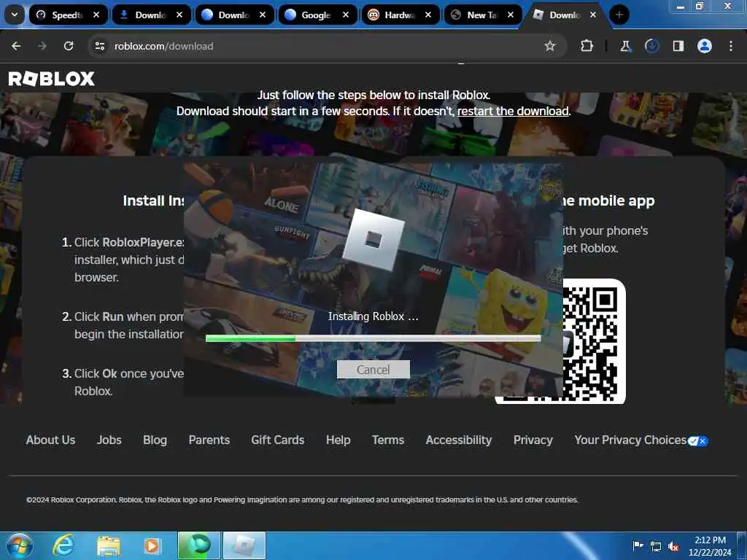Viewport: 747px width, 560px height.
Task: Click the privacy choices toggle icon
Action: point(698,441)
